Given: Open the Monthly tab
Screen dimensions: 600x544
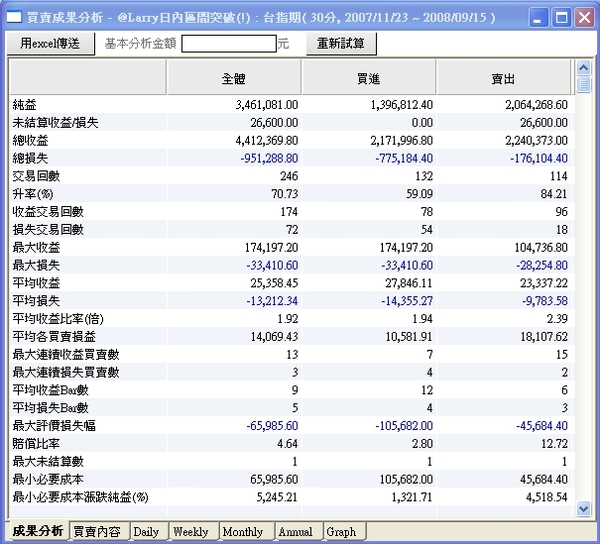Looking at the screenshot, I should click(243, 531).
